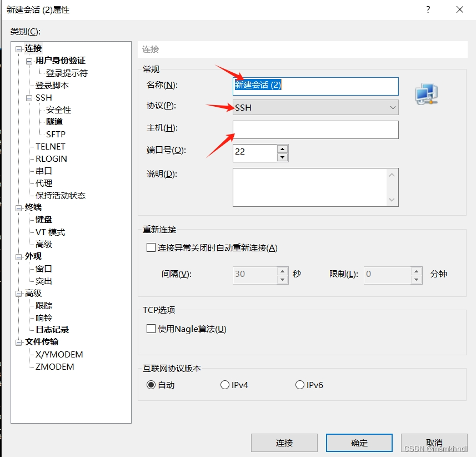Image resolution: width=476 pixels, height=457 pixels.
Task: Select 保持活动状态 in the category tree
Action: coord(61,195)
